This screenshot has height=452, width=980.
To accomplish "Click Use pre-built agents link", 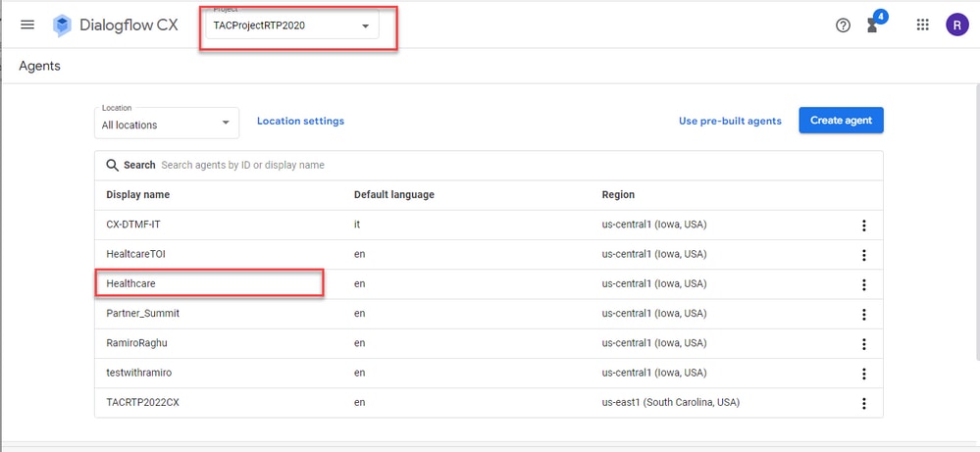I will [x=730, y=122].
